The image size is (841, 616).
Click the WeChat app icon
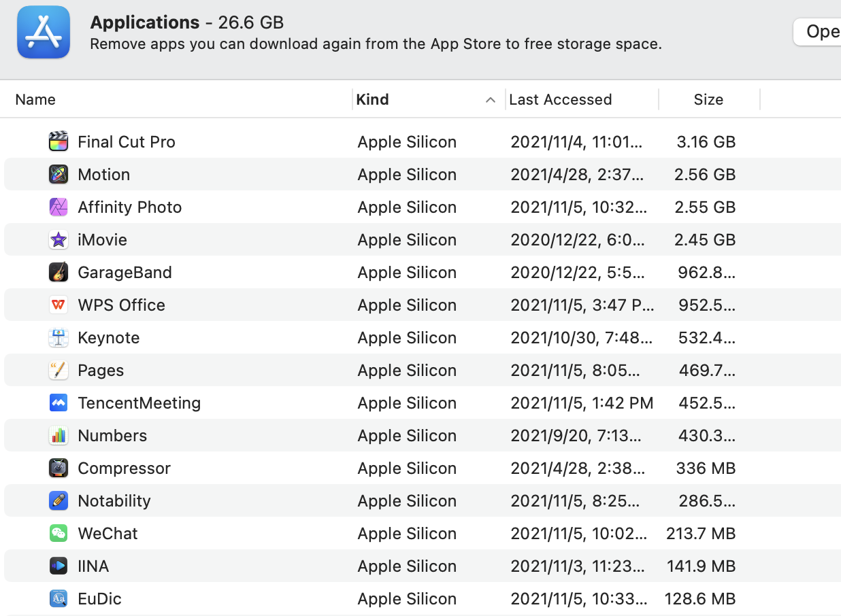coord(58,533)
